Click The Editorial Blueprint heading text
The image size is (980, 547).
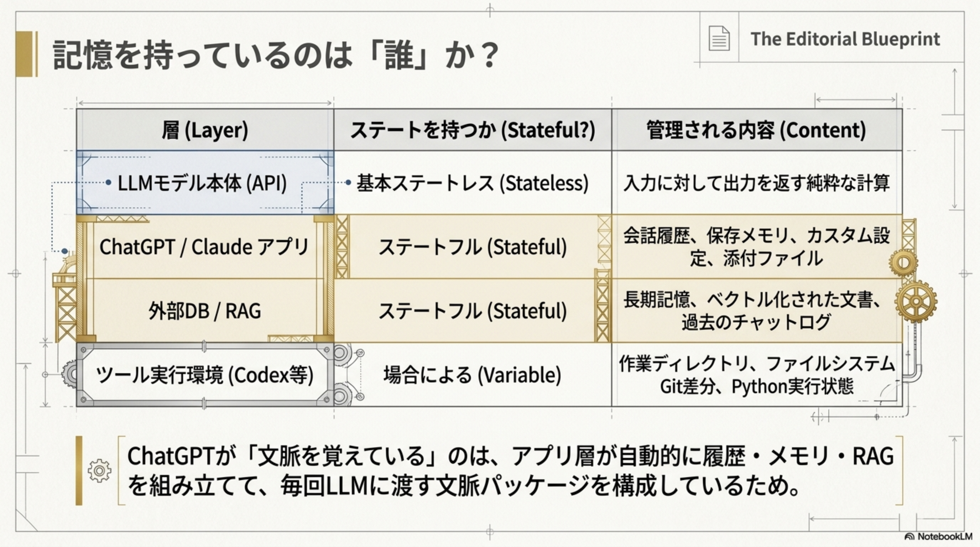[x=845, y=39]
